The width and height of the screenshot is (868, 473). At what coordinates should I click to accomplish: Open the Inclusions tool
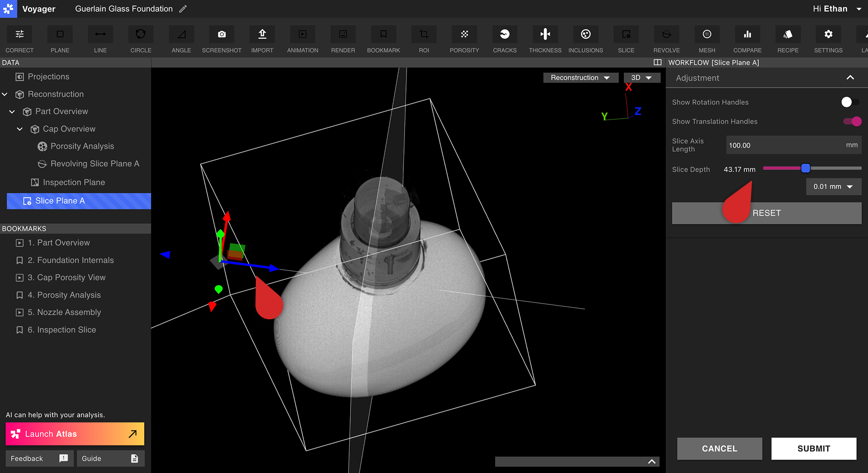pyautogui.click(x=586, y=34)
